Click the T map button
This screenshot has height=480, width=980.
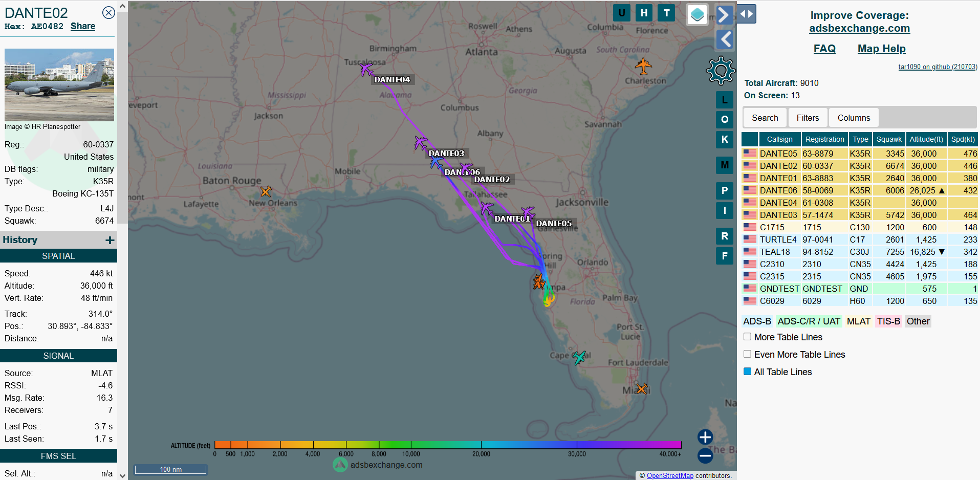point(666,13)
